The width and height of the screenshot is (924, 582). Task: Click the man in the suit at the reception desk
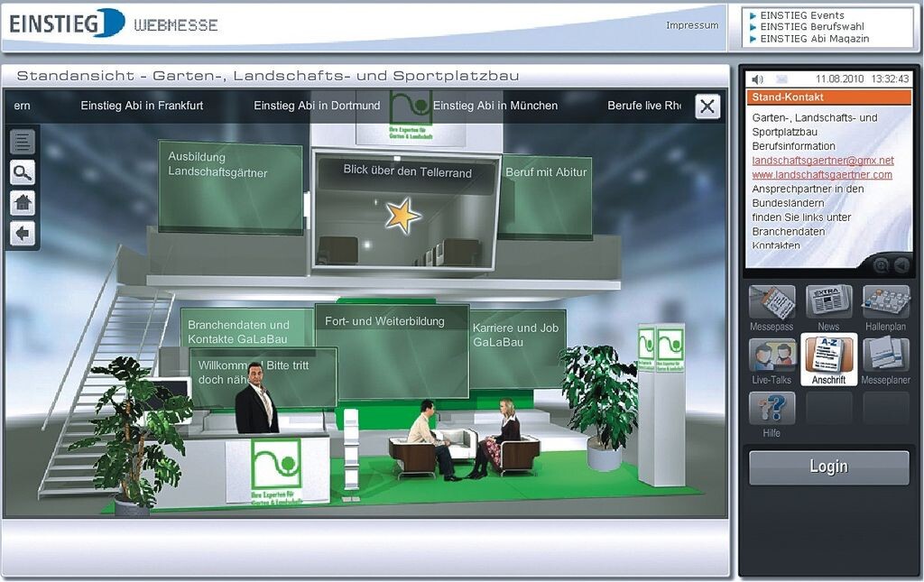point(256,398)
